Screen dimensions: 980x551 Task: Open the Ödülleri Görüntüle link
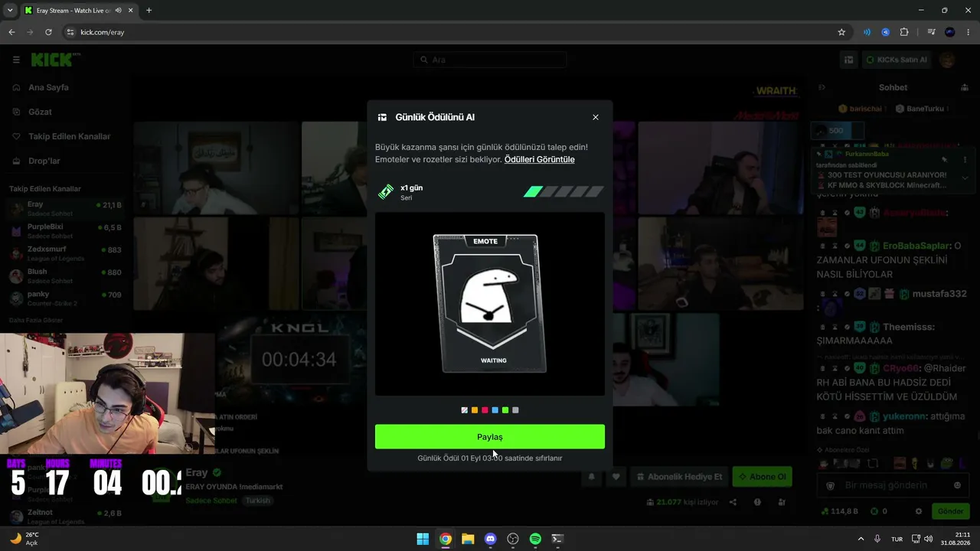539,159
